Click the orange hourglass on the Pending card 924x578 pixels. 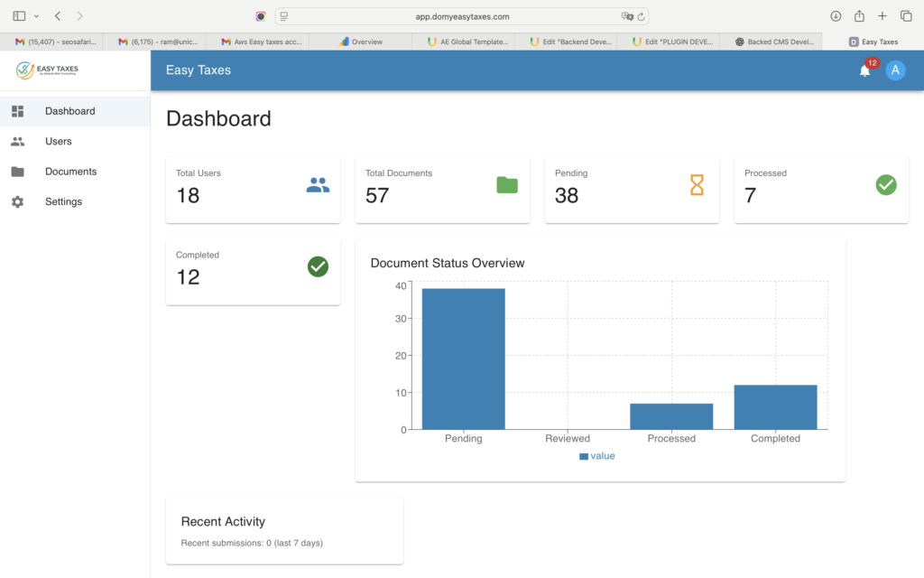click(696, 185)
